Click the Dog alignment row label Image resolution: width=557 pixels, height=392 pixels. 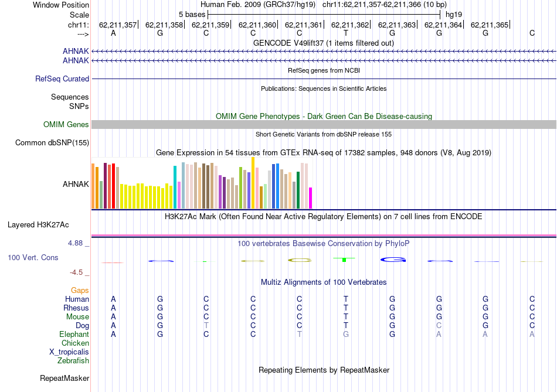pyautogui.click(x=82, y=326)
